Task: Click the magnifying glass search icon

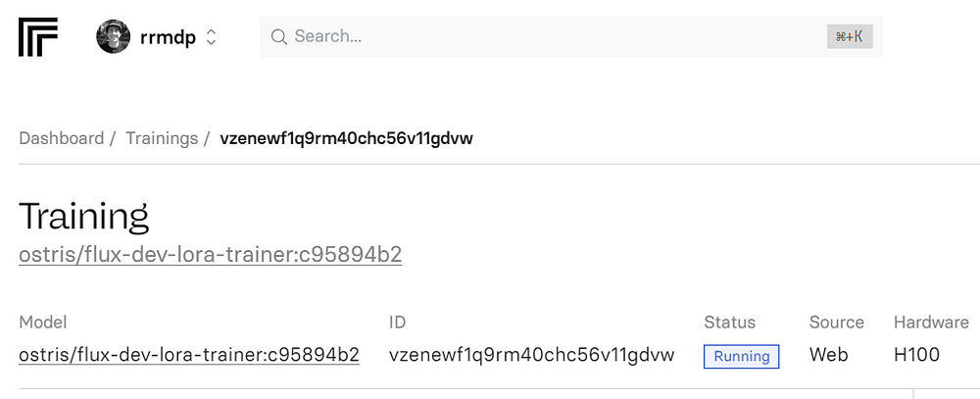Action: 278,37
